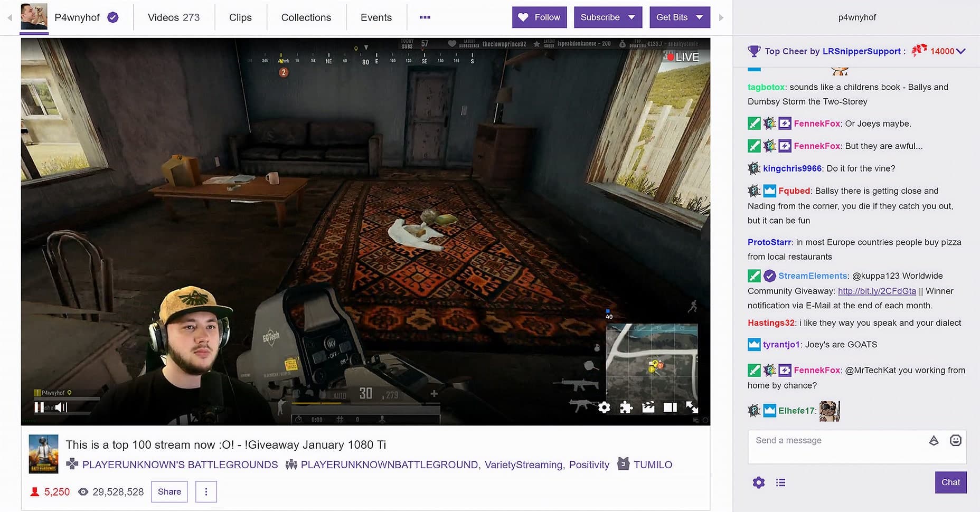Open the VarietyStreaming community link
This screenshot has width=980, height=512.
[524, 465]
